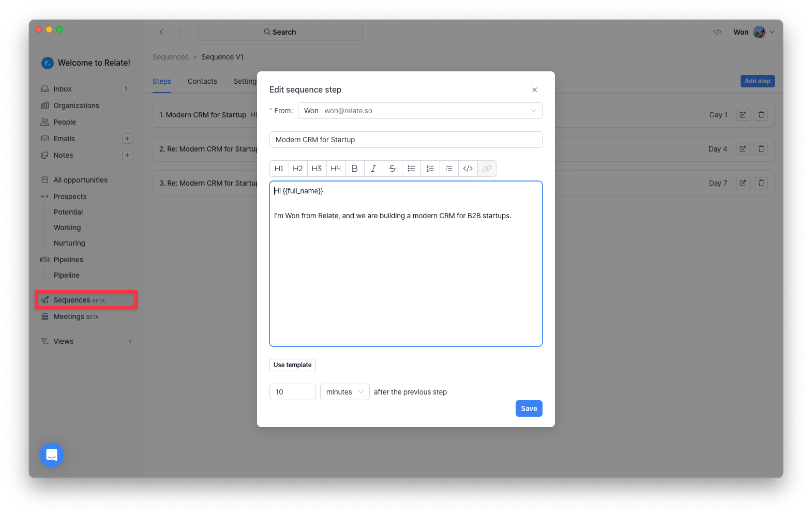Screen dimensions: 812x516
Task: Open the minutes time unit dropdown
Action: (x=345, y=392)
